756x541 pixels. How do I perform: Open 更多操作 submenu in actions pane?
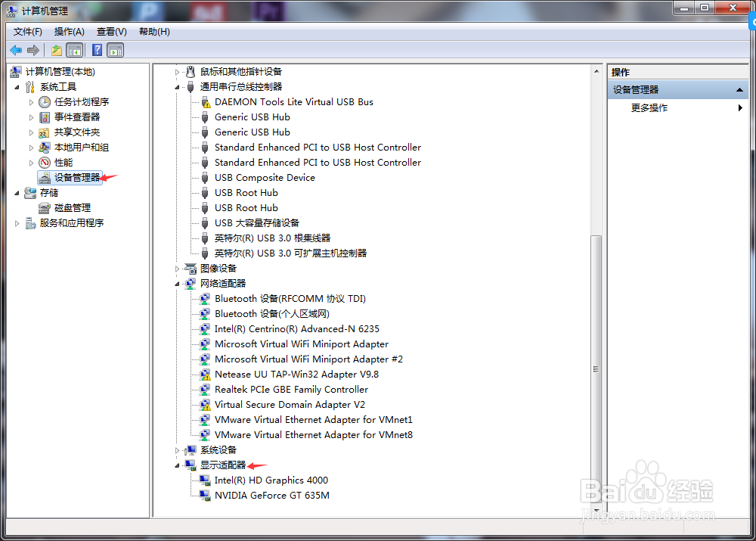click(x=678, y=107)
